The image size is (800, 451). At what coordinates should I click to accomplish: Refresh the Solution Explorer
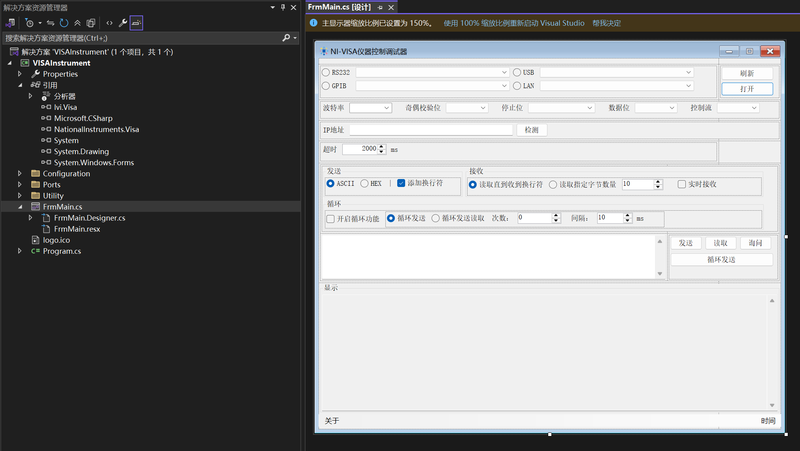coord(64,23)
